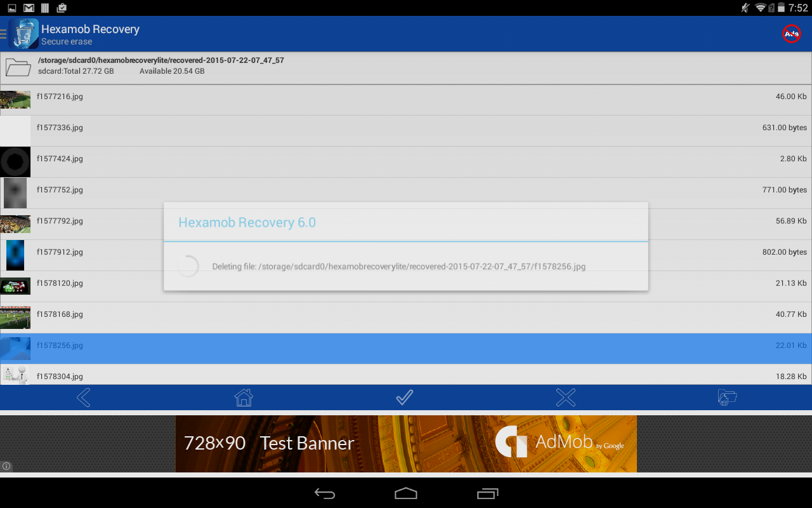Image resolution: width=812 pixels, height=508 pixels.
Task: Click the Available 20.54 GB label
Action: point(172,71)
